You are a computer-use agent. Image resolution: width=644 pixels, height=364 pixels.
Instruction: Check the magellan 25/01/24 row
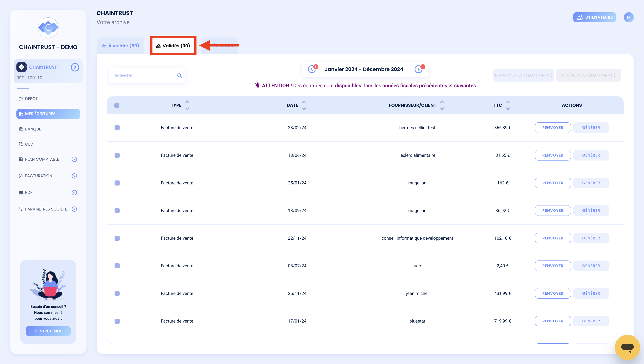pyautogui.click(x=117, y=183)
